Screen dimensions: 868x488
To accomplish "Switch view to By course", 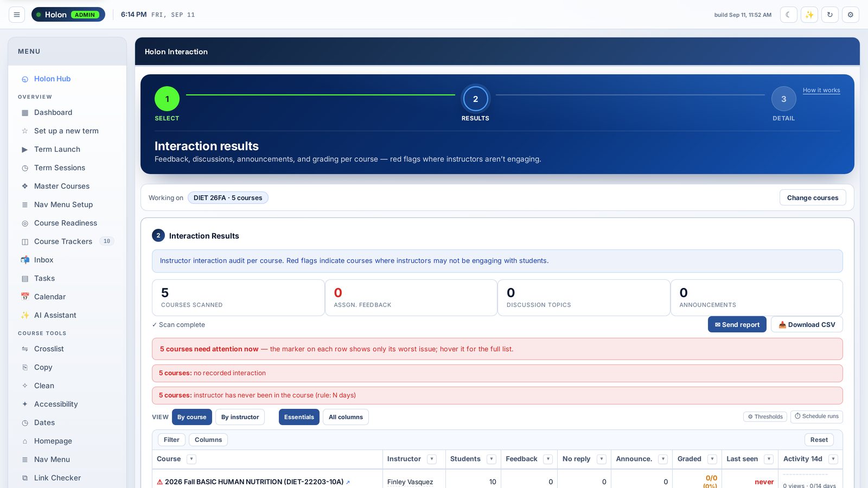I will pos(192,417).
